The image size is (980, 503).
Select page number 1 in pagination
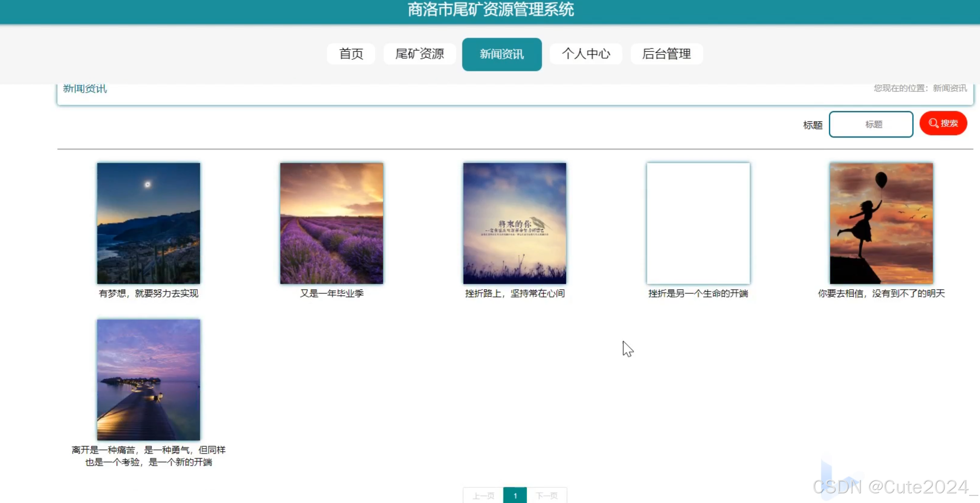point(515,496)
